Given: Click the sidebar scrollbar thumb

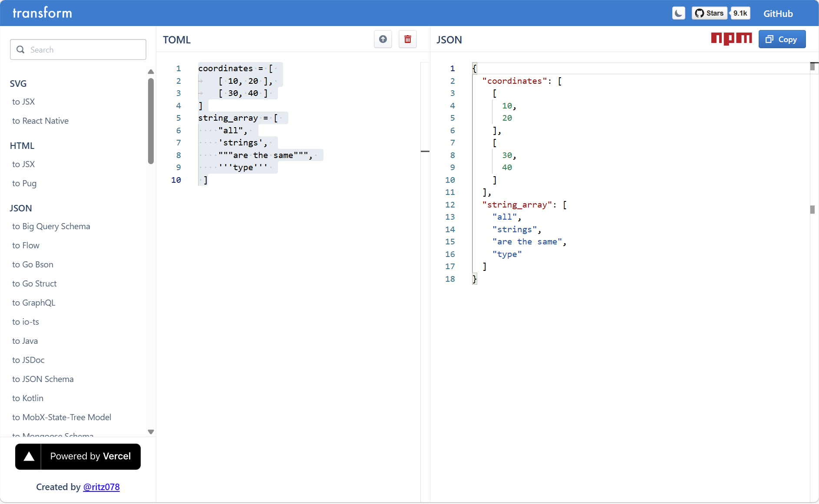Looking at the screenshot, I should tap(151, 121).
